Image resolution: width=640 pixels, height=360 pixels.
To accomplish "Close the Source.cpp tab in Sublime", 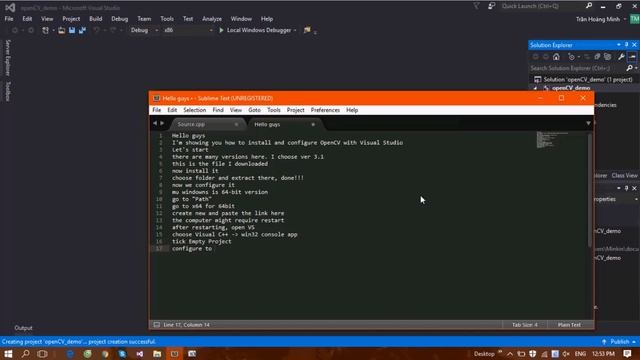I will click(x=236, y=124).
